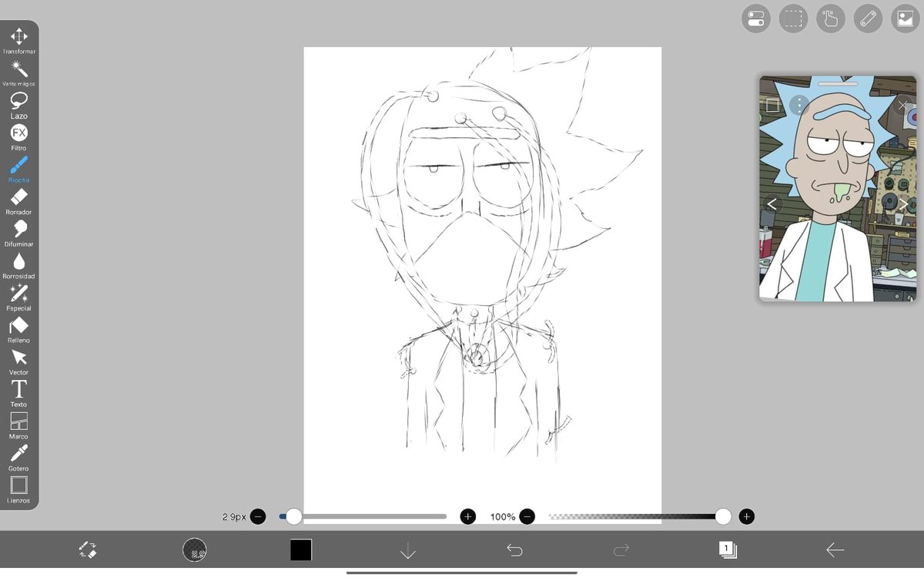The image size is (924, 578).
Task: Undo the last stroke
Action: (x=514, y=549)
